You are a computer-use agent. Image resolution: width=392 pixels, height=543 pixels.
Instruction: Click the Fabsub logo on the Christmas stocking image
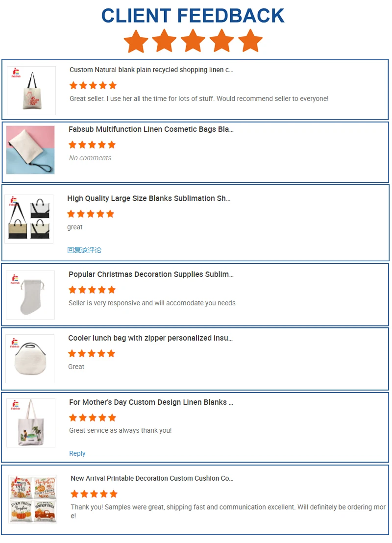pyautogui.click(x=15, y=279)
